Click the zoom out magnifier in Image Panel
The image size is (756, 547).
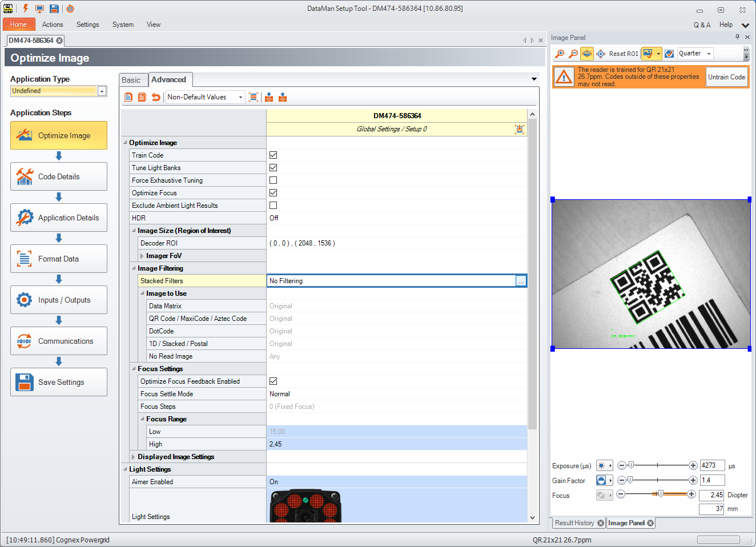pos(573,54)
